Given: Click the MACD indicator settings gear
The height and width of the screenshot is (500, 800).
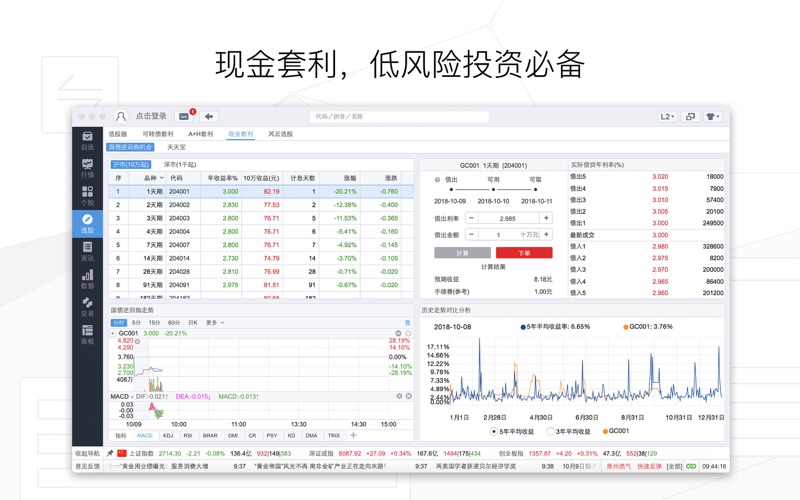Looking at the screenshot, I should coord(399,396).
